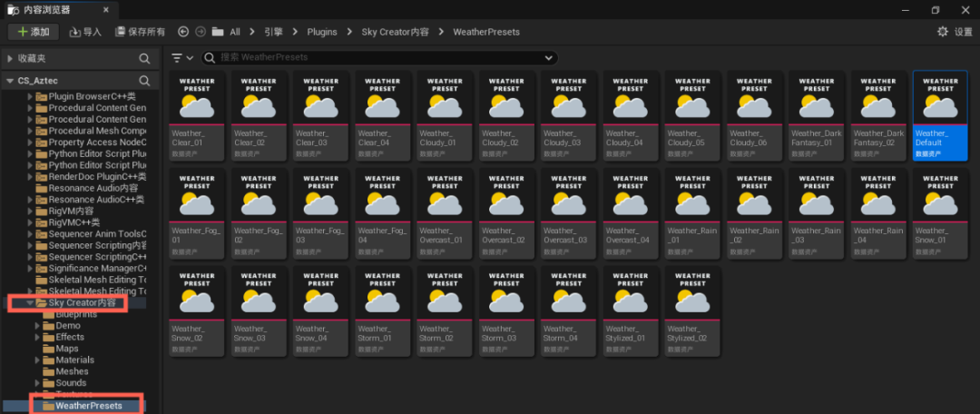Click the folder icon beside All breadcrumb
The image size is (980, 414).
point(218,32)
